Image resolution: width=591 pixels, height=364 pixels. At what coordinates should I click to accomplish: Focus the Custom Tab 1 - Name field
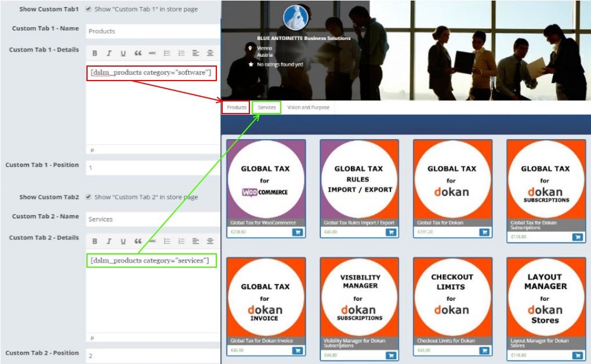[153, 31]
